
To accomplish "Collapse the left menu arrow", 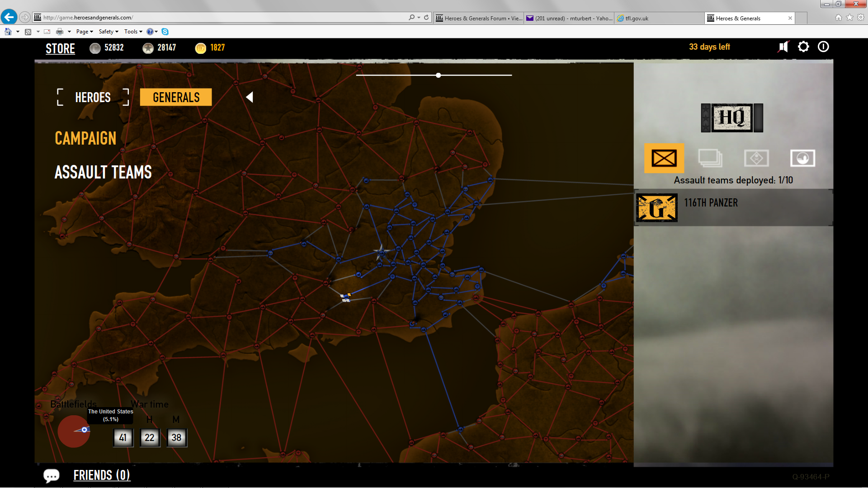I will [250, 97].
